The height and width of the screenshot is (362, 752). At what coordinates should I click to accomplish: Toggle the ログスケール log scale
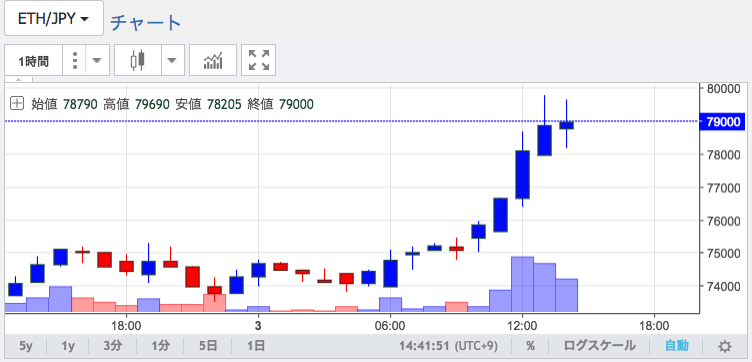(599, 346)
